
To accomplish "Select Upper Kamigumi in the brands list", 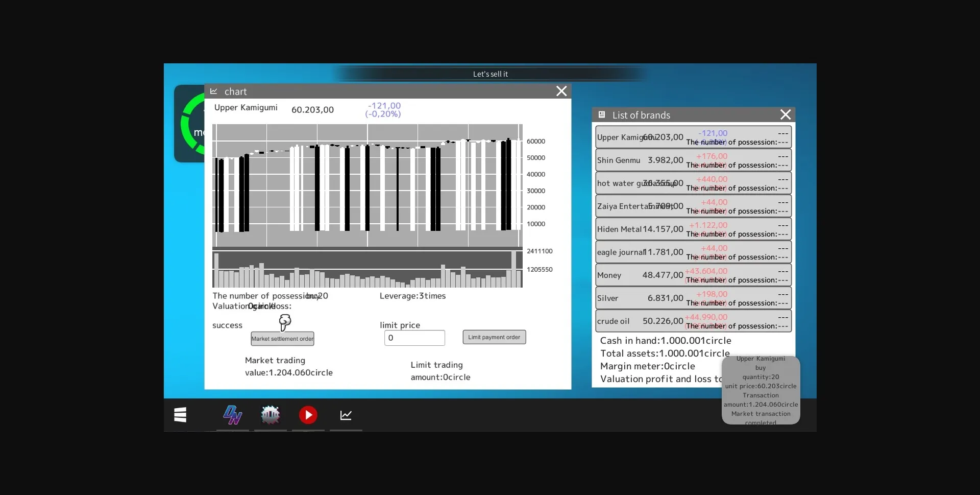I will (x=693, y=137).
